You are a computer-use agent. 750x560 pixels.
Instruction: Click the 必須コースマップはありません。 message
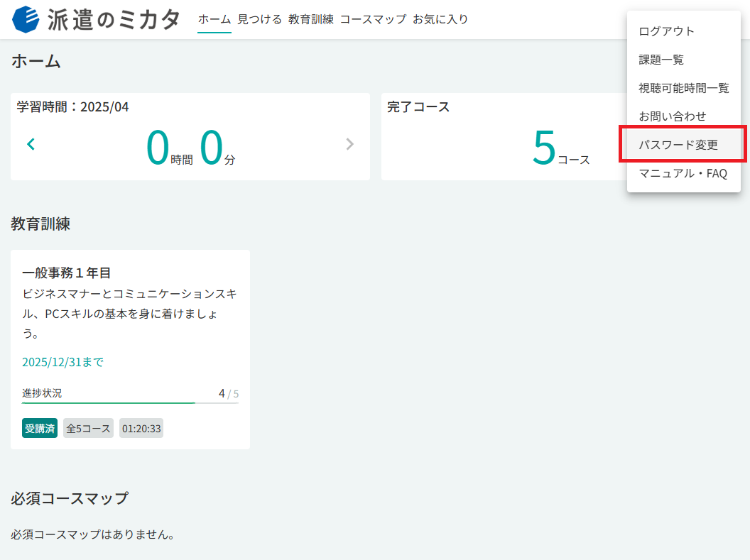coord(93,534)
